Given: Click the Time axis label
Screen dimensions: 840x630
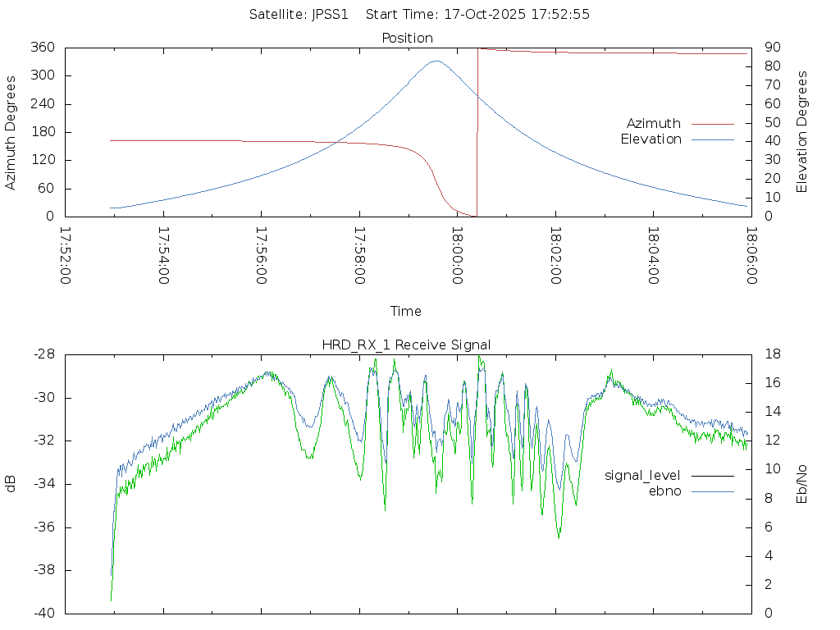Looking at the screenshot, I should 406,312.
